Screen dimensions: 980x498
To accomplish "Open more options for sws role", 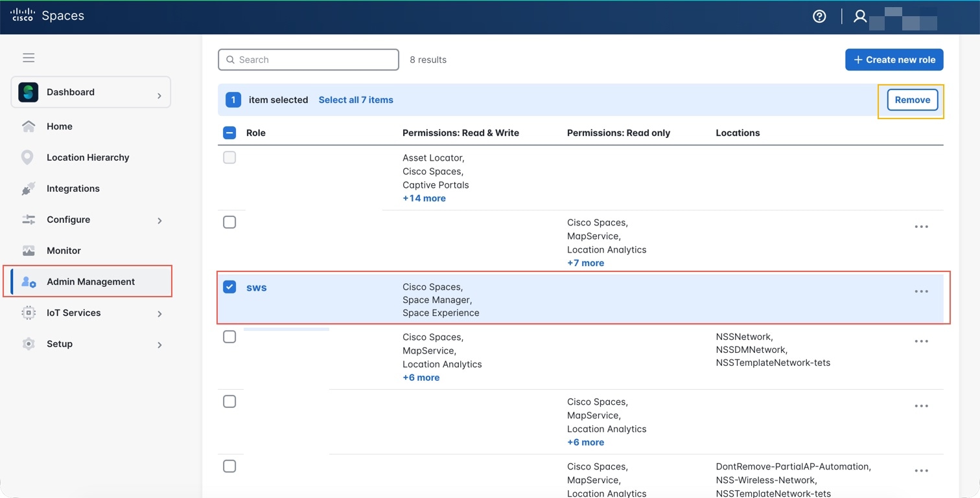I will coord(921,291).
